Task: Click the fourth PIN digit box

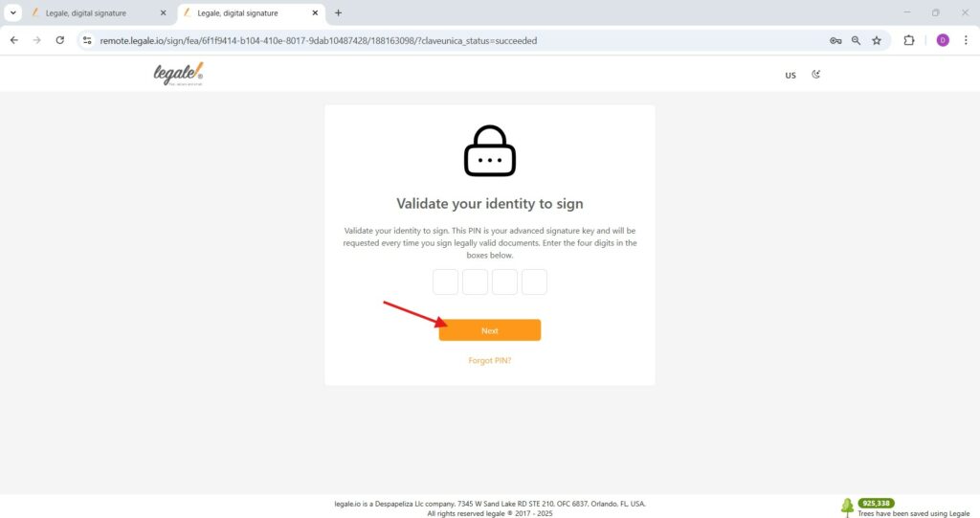Action: (x=534, y=282)
